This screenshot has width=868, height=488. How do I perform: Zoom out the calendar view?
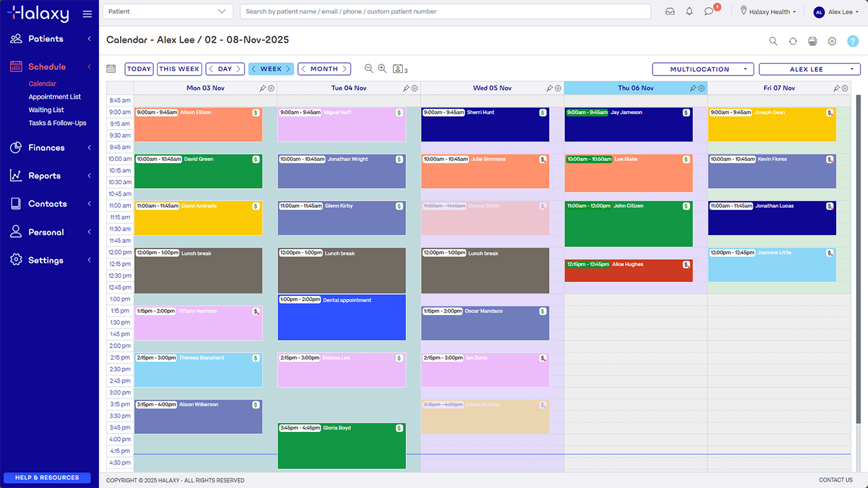[x=369, y=69]
